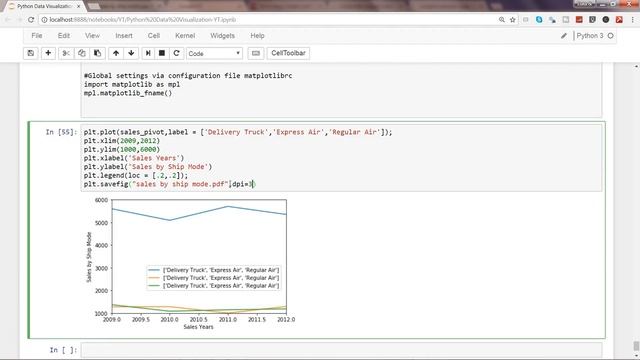Save notebook with the floppy disk icon

(31, 53)
